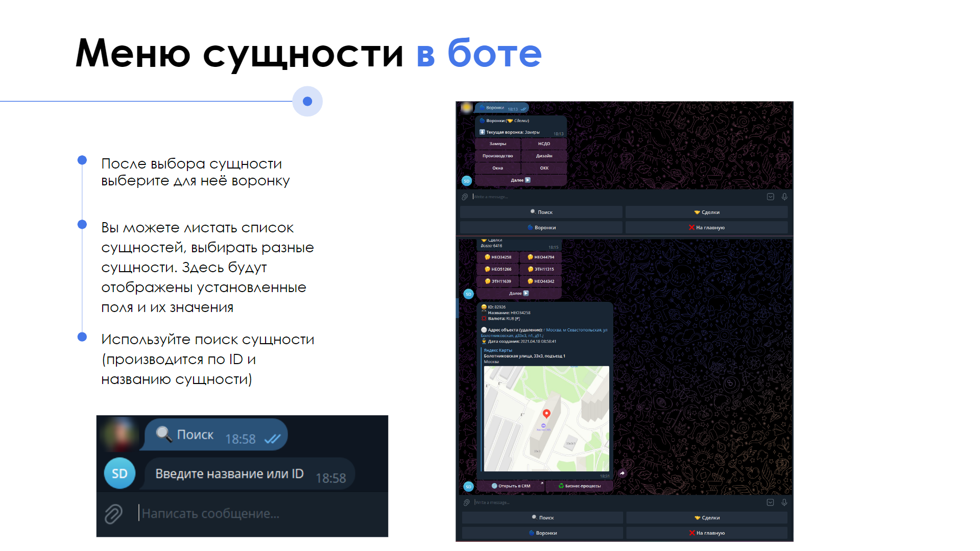Click the 'Бизнес-процессы' button
Image resolution: width=980 pixels, height=551 pixels.
(579, 486)
